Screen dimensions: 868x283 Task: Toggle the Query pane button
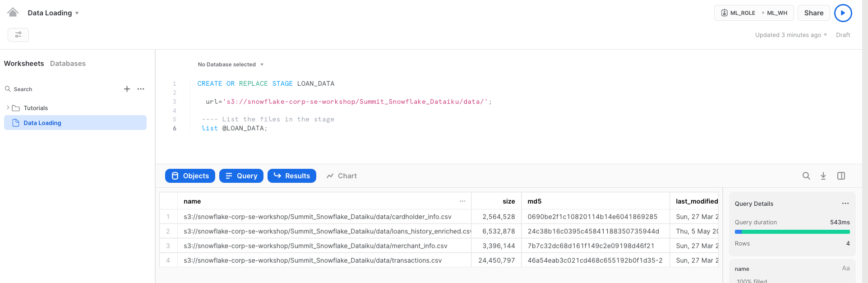point(241,176)
